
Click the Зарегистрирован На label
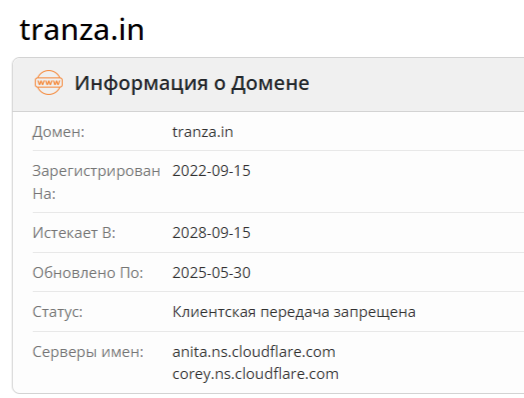(x=96, y=182)
